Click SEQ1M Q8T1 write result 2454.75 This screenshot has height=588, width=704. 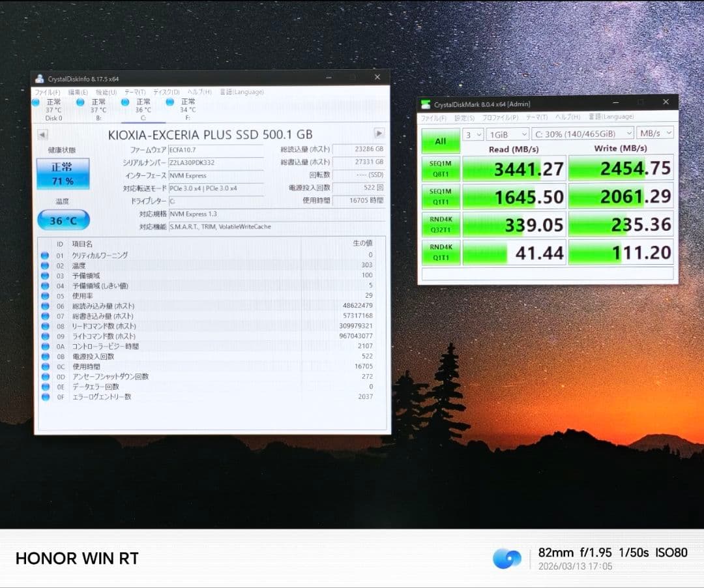(x=621, y=168)
